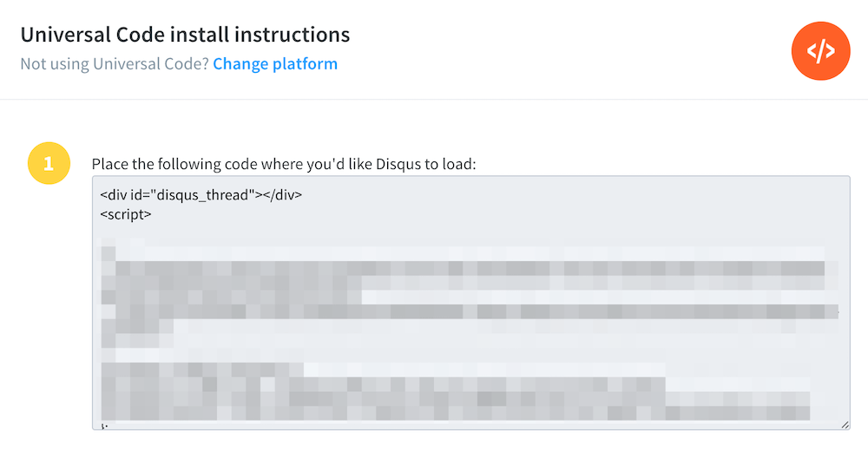Click the word "load" in step instruction
868x464 pixels.
click(457, 164)
